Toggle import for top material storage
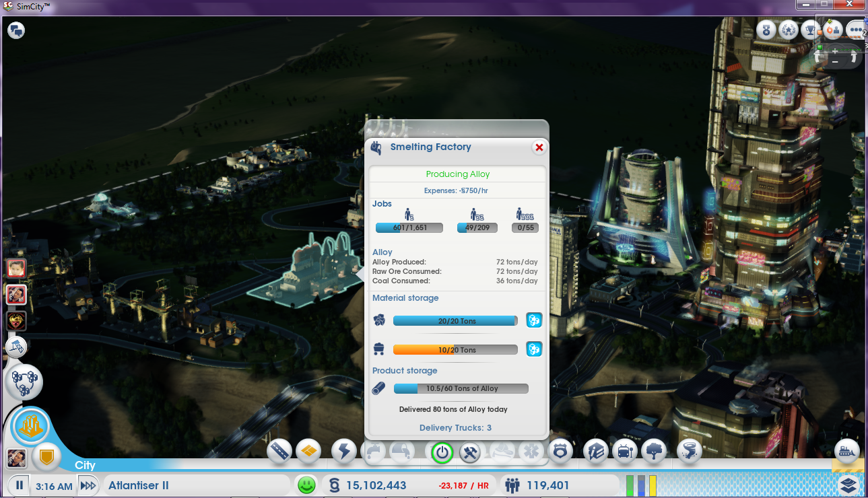 tap(534, 320)
